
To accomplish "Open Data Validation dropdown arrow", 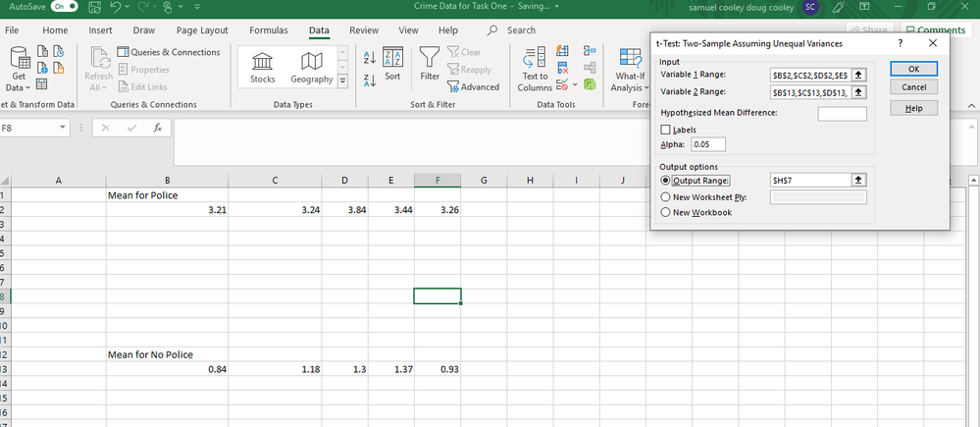I will [x=575, y=83].
